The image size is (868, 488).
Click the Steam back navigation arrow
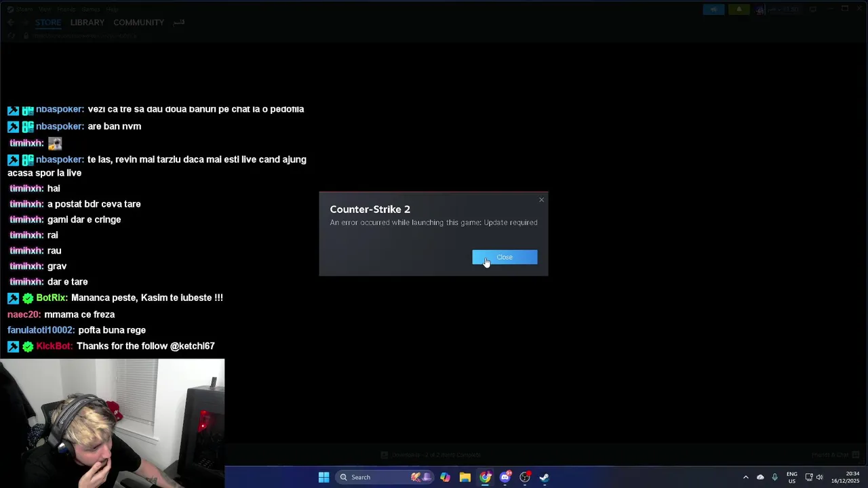click(x=11, y=22)
